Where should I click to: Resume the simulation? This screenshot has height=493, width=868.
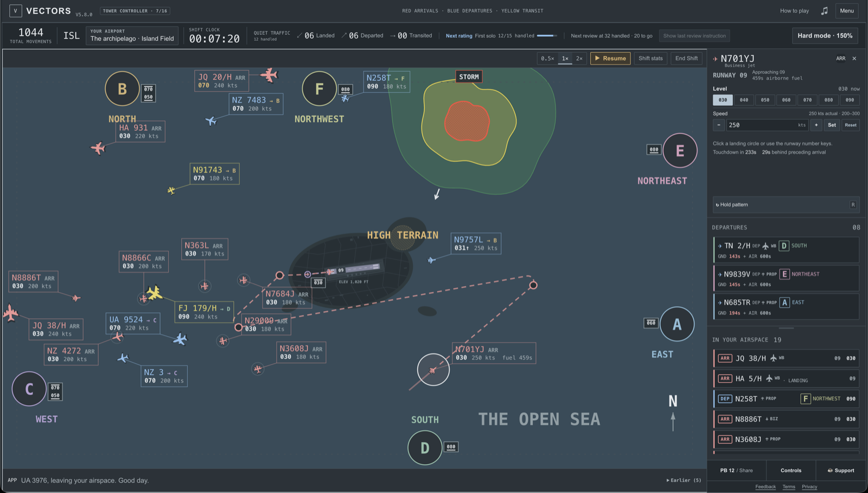610,58
